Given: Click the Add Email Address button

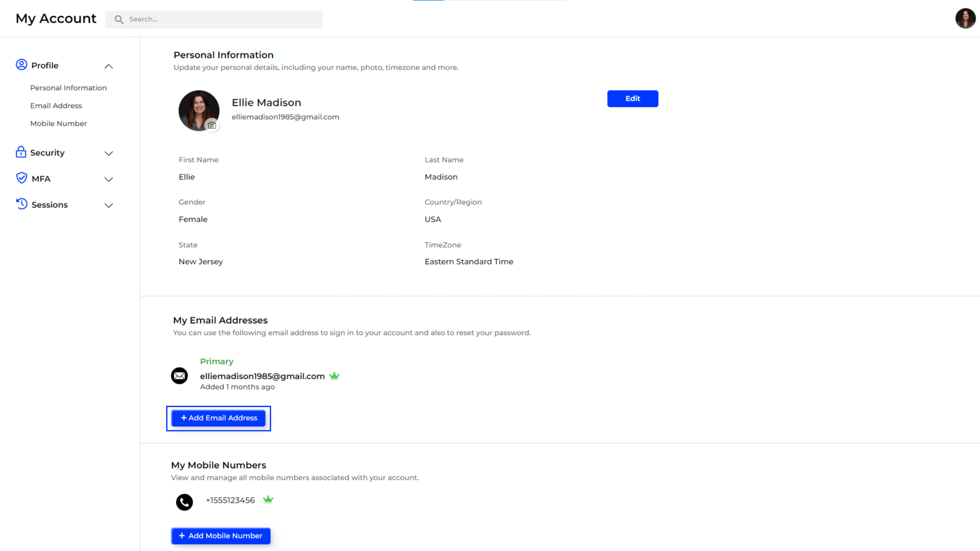Looking at the screenshot, I should (218, 418).
